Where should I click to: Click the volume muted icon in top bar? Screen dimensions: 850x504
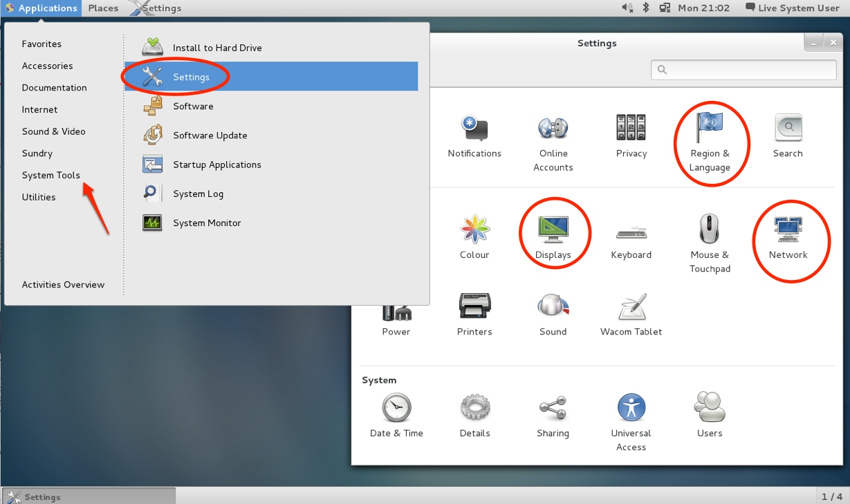[627, 8]
